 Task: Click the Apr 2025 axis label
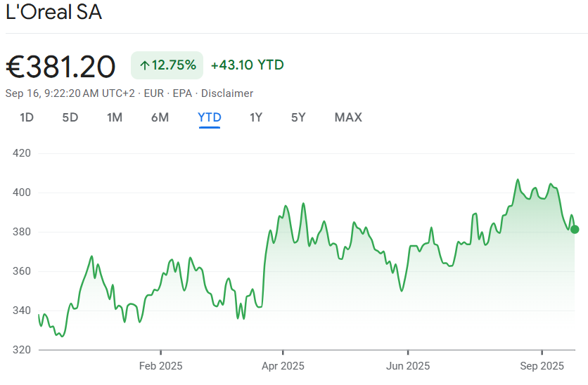click(x=283, y=366)
